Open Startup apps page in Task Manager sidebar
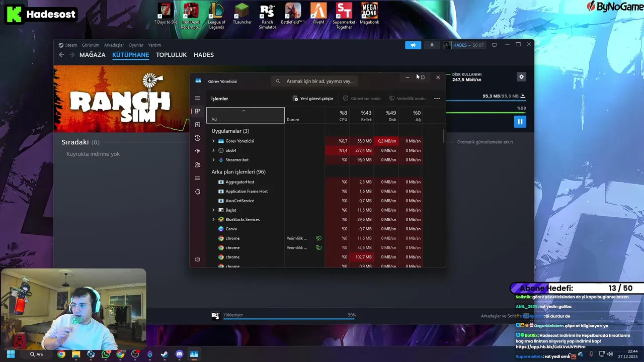 [x=198, y=151]
